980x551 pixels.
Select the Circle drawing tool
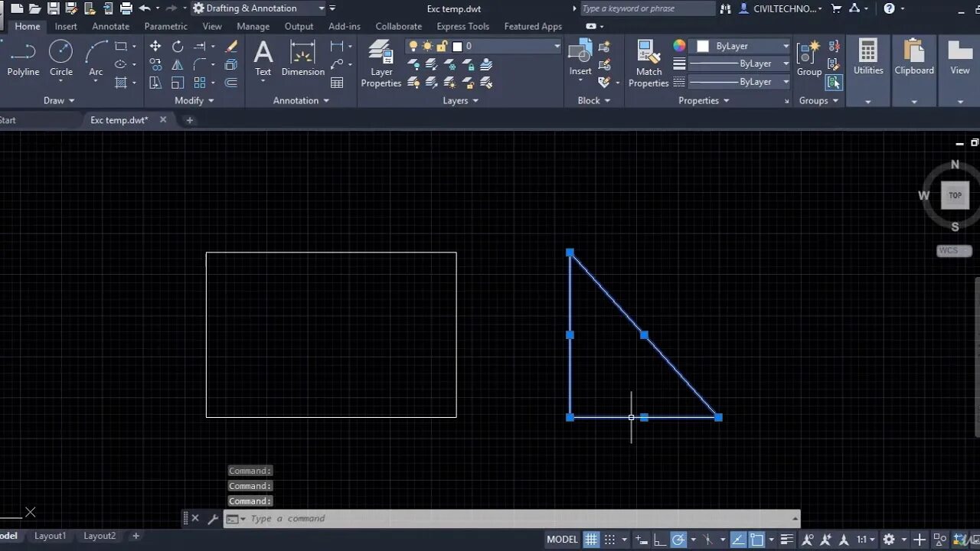(x=61, y=59)
